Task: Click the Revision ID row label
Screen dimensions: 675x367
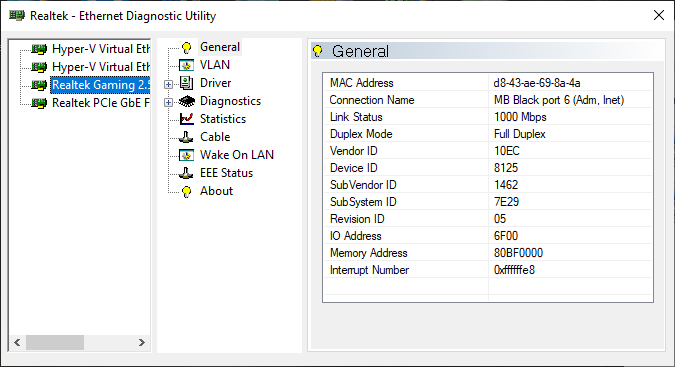Action: click(x=357, y=219)
